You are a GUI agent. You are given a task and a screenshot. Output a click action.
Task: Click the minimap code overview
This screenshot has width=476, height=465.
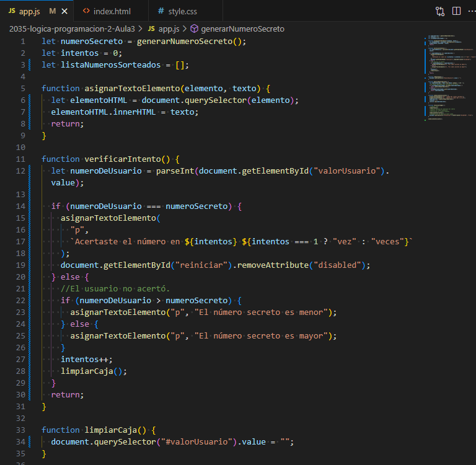point(449,78)
